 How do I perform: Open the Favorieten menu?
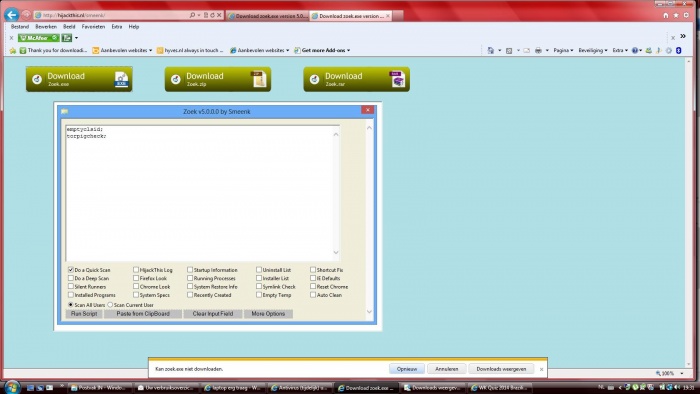(x=93, y=27)
